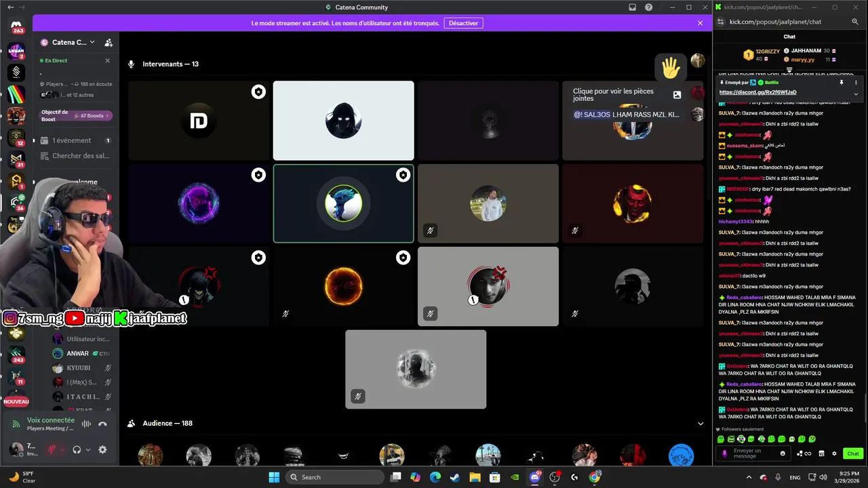
Task: Open 1 événement entry
Action: [75, 140]
